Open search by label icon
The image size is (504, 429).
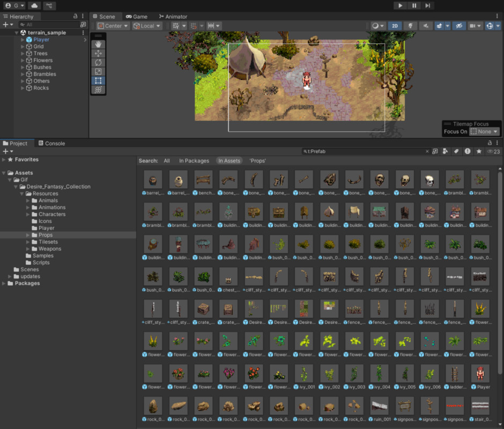456,151
